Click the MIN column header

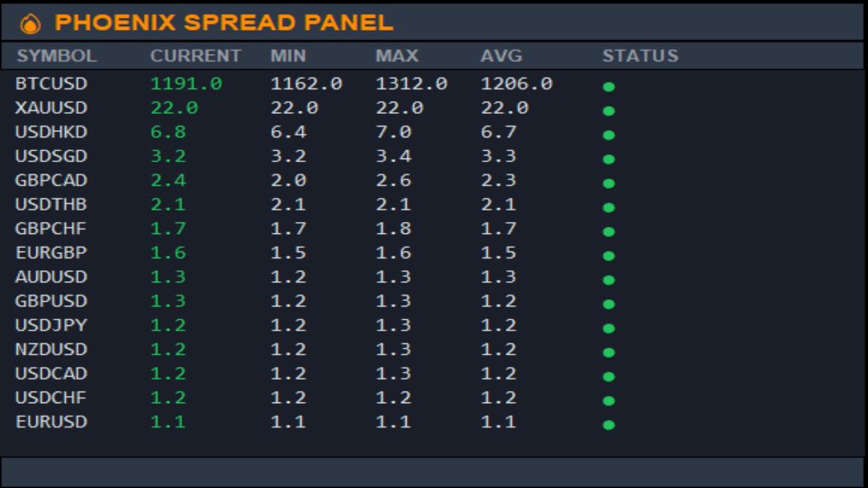(288, 56)
